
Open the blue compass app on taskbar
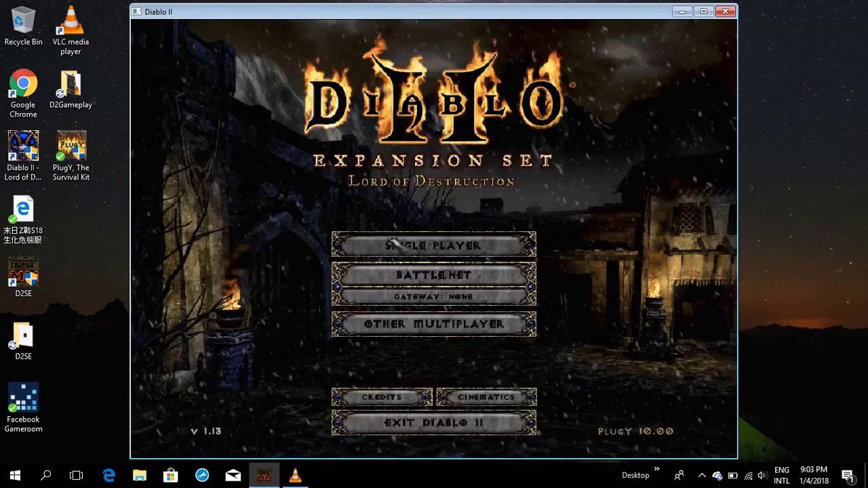[202, 475]
